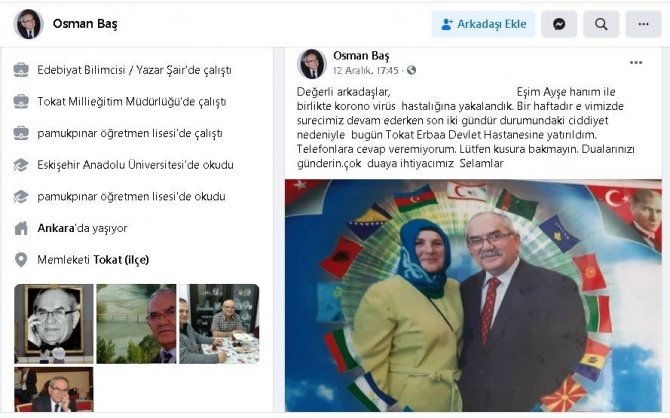Open the Osman Baş post author name link
Image resolution: width=670 pixels, height=418 pixels.
pyautogui.click(x=361, y=56)
